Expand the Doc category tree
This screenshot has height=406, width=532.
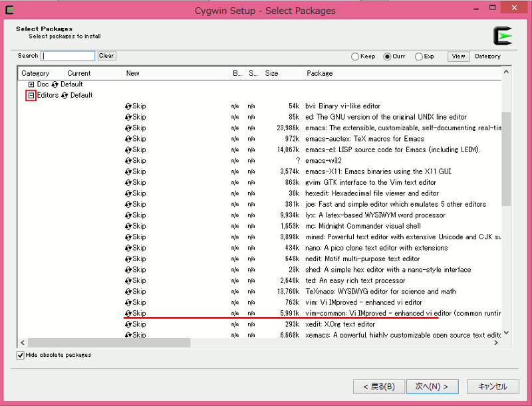click(x=31, y=84)
